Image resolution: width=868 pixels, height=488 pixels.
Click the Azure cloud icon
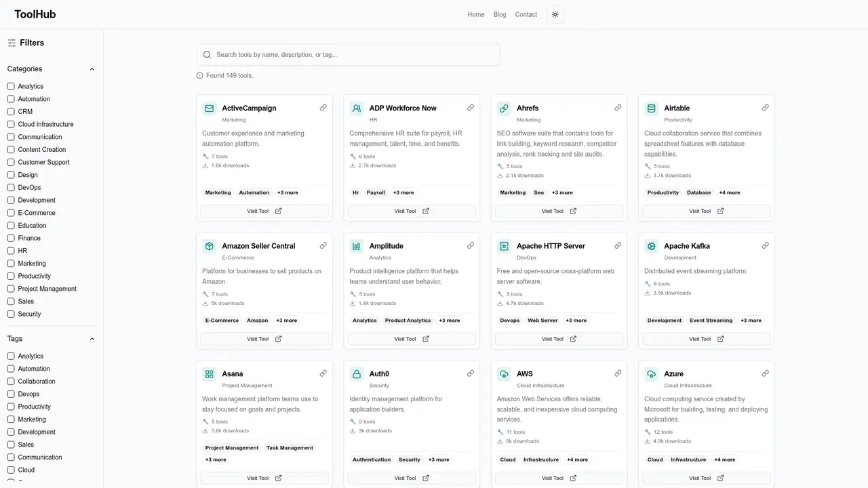click(651, 374)
